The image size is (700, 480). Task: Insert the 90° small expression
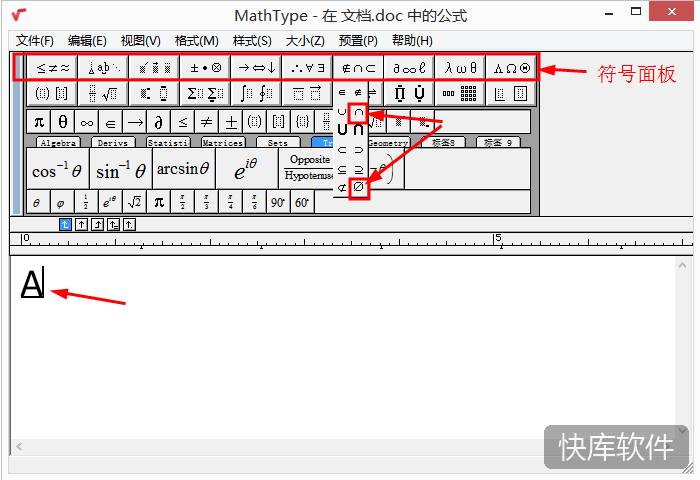[x=278, y=202]
